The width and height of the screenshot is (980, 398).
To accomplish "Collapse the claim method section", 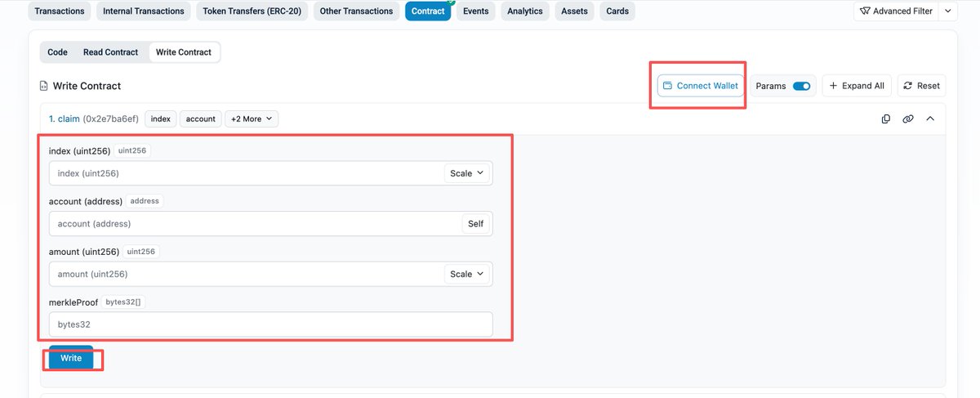I will (x=930, y=119).
